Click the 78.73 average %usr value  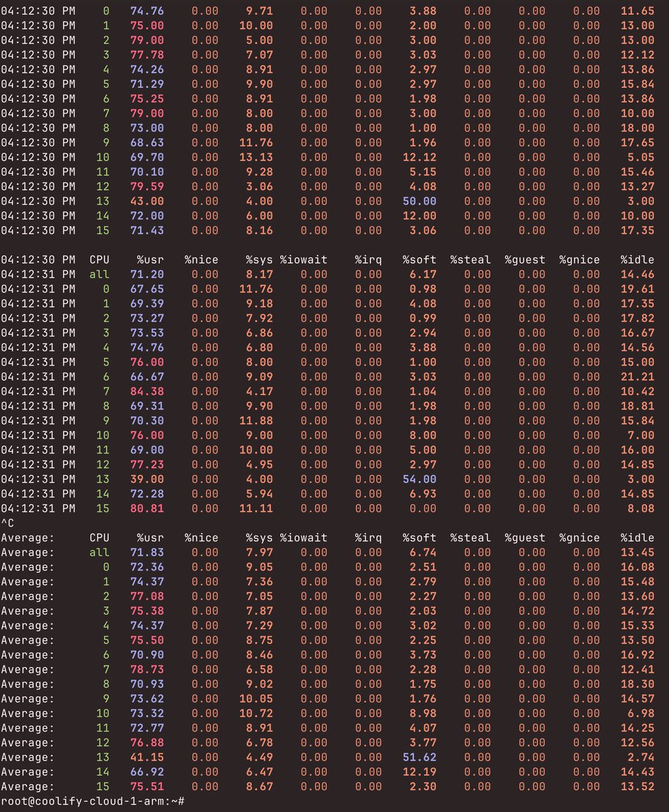147,669
